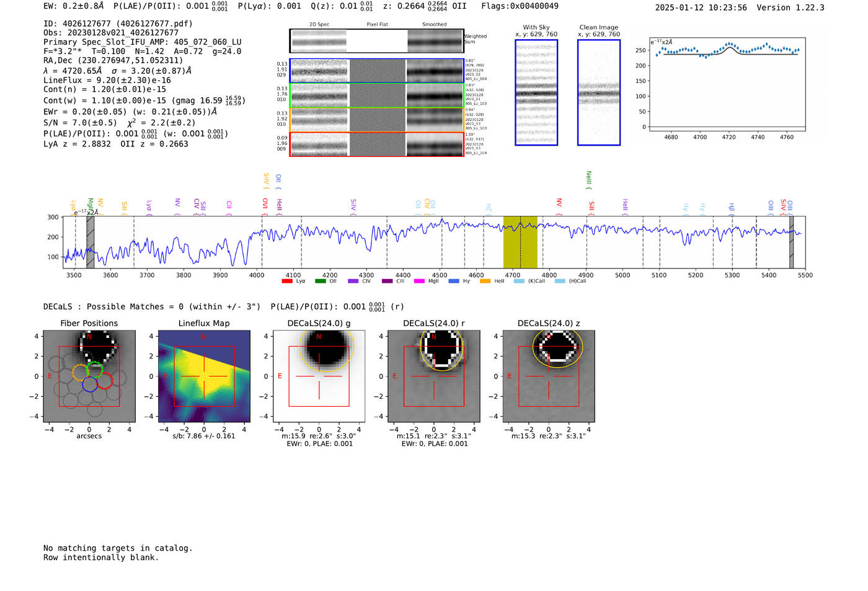Image resolution: width=868 pixels, height=591 pixels.
Task: Click 'No matching targets in catalog.' text
Action: (x=118, y=548)
